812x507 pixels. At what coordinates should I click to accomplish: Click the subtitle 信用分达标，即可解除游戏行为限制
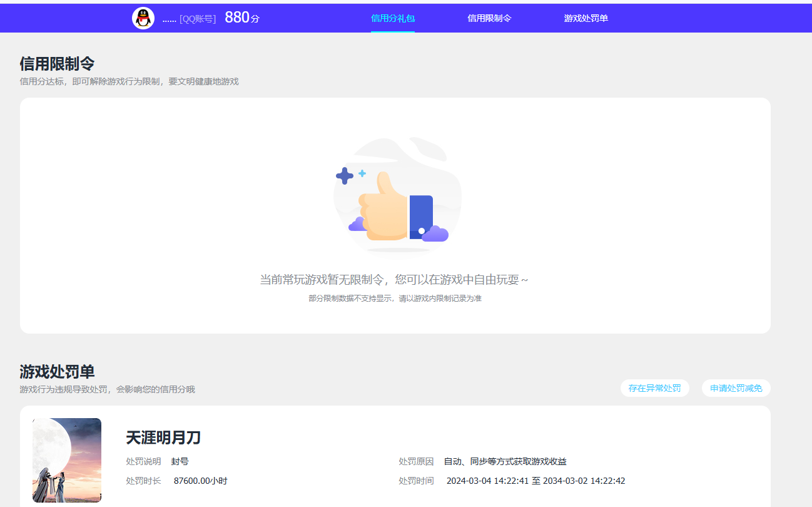coord(129,81)
